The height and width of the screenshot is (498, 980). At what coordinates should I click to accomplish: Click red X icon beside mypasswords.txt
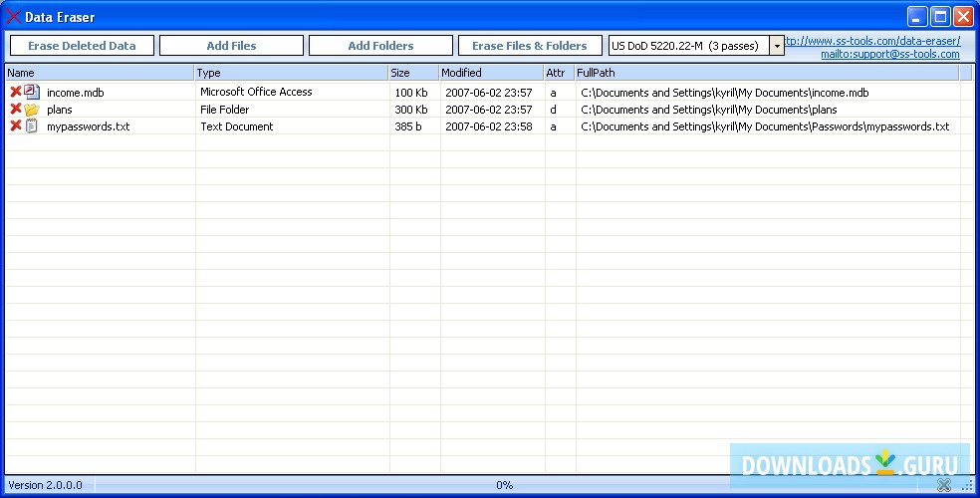tap(16, 125)
